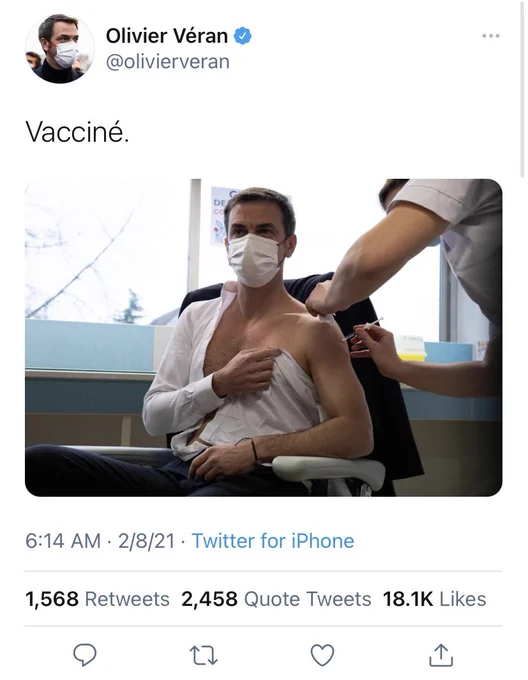Click the Twitter for iPhone link
This screenshot has width=528, height=680.
(x=273, y=541)
